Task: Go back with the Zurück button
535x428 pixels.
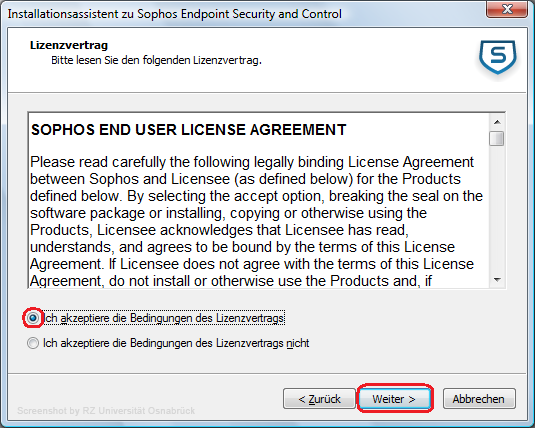Action: [x=319, y=398]
